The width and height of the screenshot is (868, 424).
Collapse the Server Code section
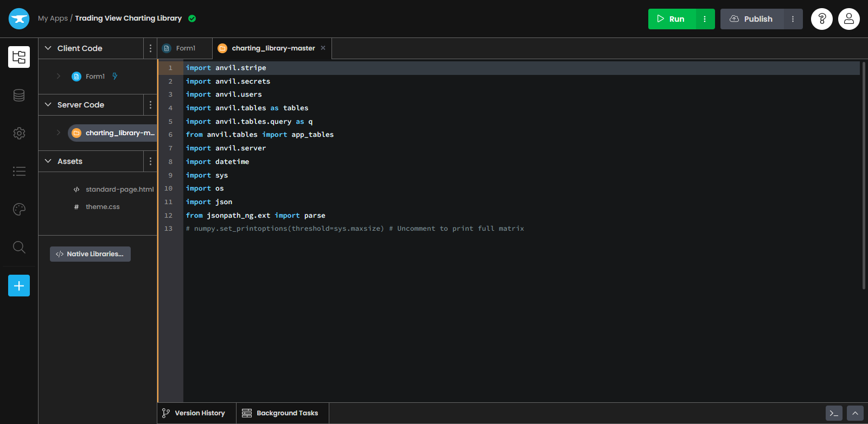click(48, 105)
